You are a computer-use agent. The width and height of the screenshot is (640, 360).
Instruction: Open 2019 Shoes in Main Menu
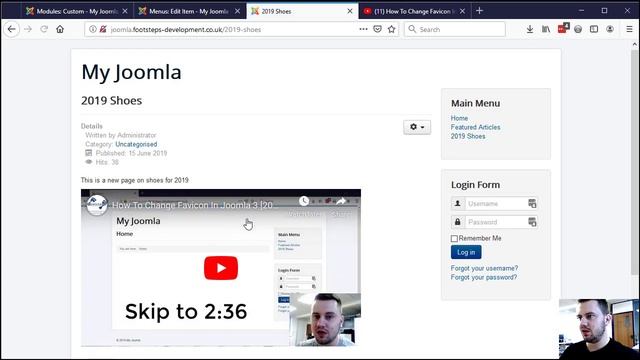click(x=468, y=136)
